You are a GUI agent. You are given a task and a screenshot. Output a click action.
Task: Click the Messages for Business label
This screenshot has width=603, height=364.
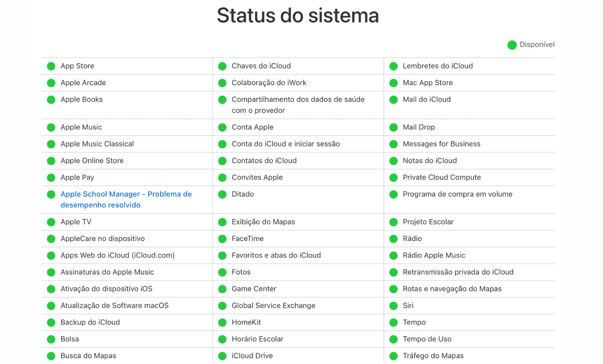tap(441, 144)
